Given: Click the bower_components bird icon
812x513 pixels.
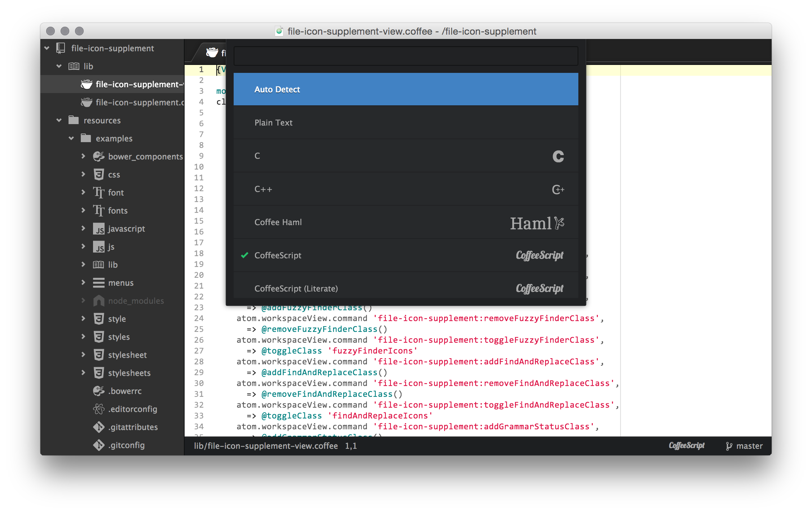Looking at the screenshot, I should [98, 157].
